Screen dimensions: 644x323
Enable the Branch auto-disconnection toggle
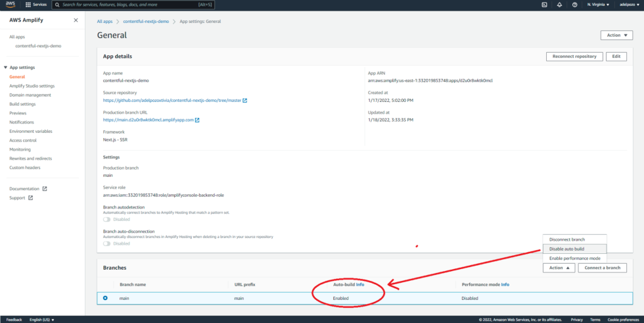[x=107, y=243]
